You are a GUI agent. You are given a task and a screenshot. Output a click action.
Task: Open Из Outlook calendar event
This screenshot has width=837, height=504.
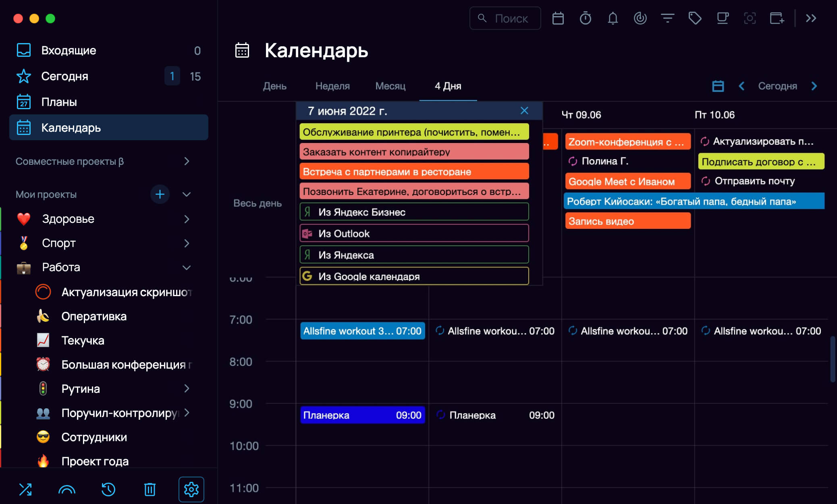click(x=414, y=233)
